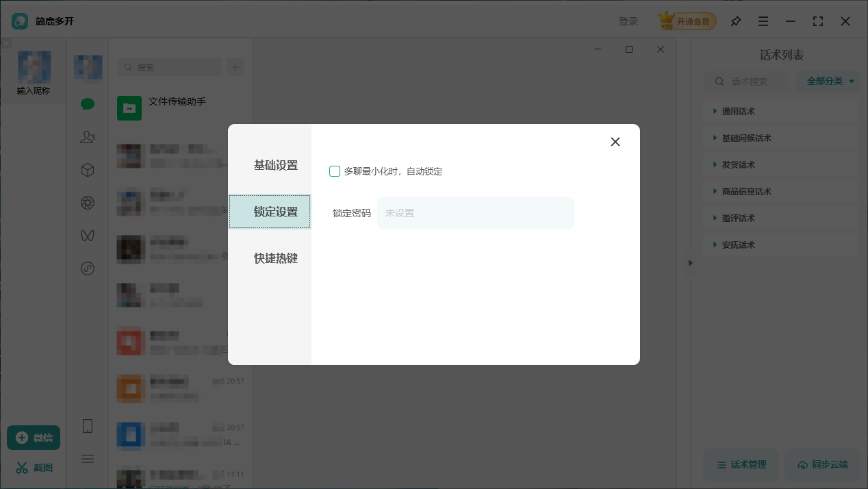Screen dimensions: 868x489
Task: Click the 同步云端 sync button
Action: [x=822, y=465]
